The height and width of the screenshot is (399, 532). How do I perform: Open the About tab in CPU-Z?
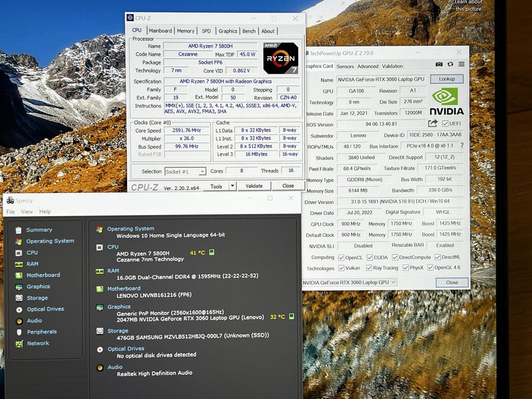267,31
